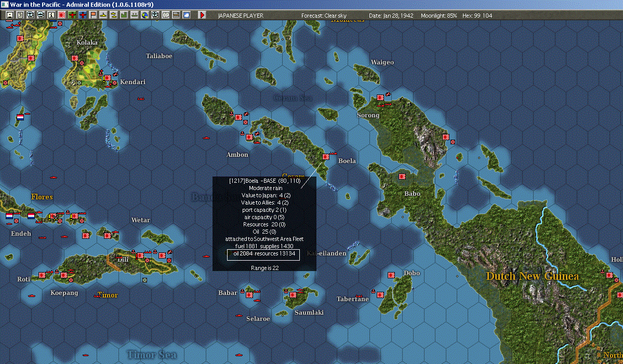Screen dimensions: 623x364
Task: Click 'air capacity 0 (5)' tooltip line
Action: pyautogui.click(x=264, y=217)
